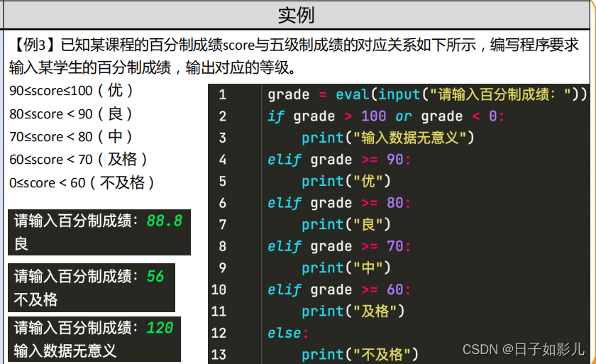
Task: Click code line 4 'elif grade >= 90:'
Action: [x=339, y=160]
